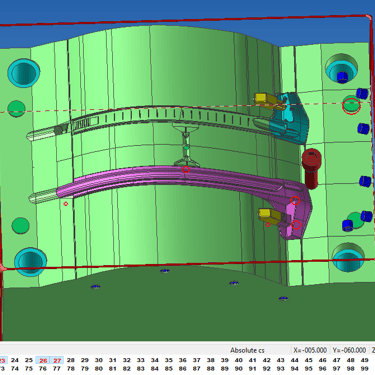Open the Absolute cs coordinate system selector
The image size is (375, 375).
point(247,350)
